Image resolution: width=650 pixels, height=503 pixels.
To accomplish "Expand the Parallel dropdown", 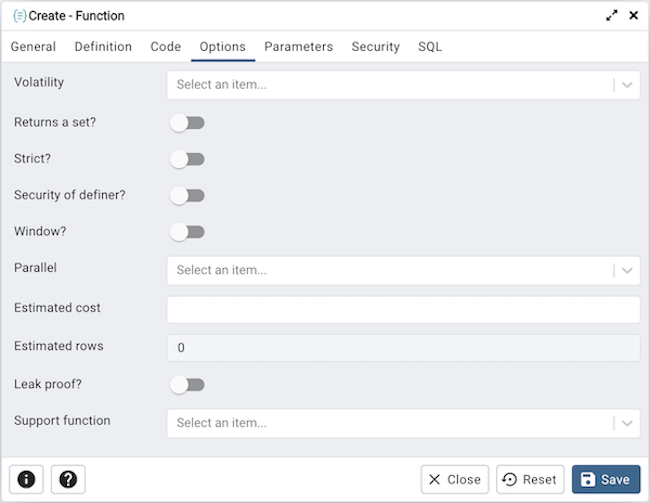I will click(x=402, y=270).
